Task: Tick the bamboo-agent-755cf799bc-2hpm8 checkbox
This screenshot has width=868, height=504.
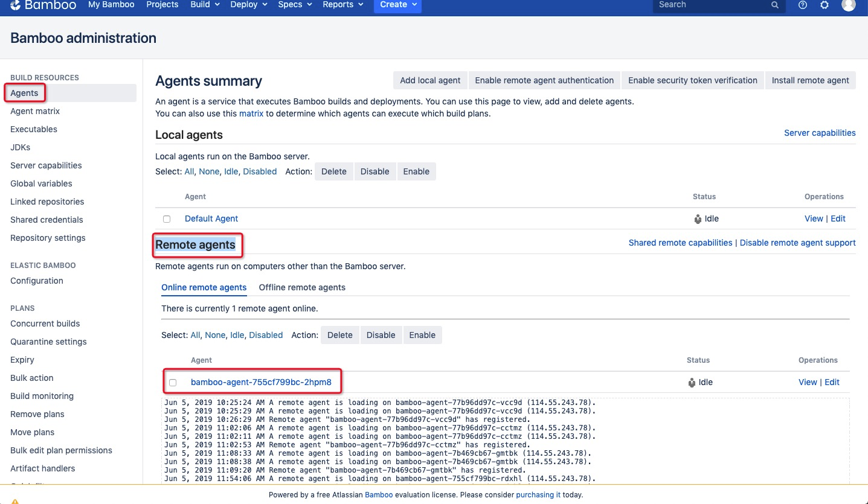Action: pyautogui.click(x=173, y=383)
